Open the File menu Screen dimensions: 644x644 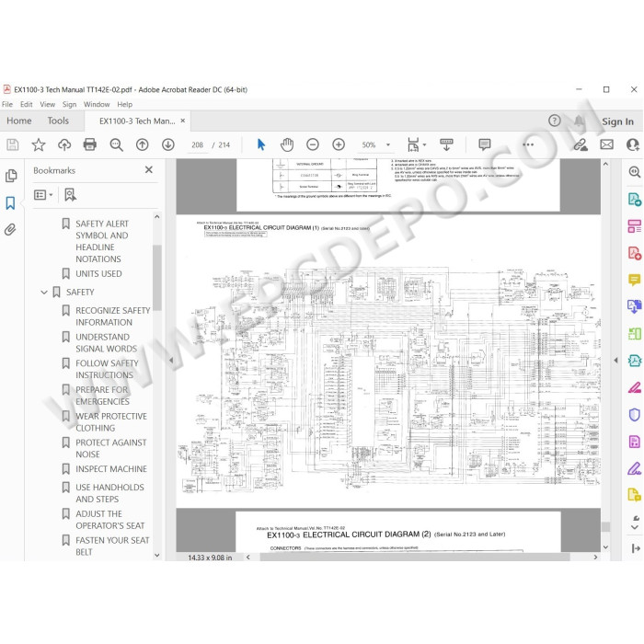tap(7, 104)
